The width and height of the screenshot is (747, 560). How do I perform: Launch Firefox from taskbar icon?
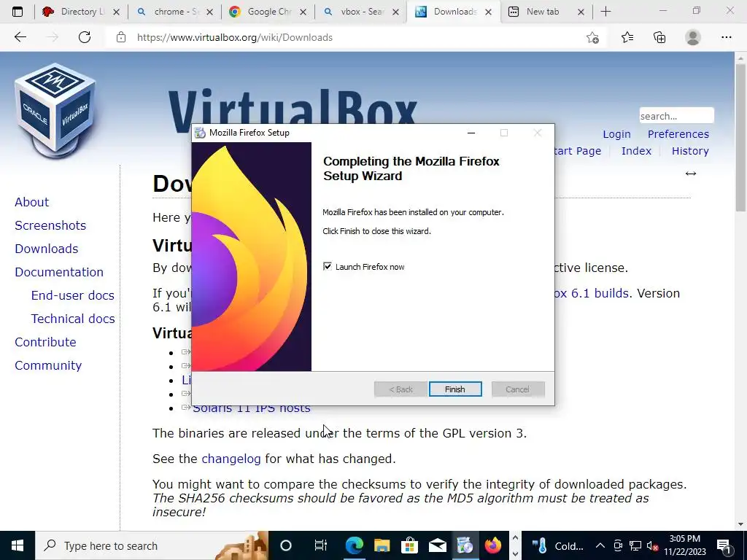[x=493, y=545]
